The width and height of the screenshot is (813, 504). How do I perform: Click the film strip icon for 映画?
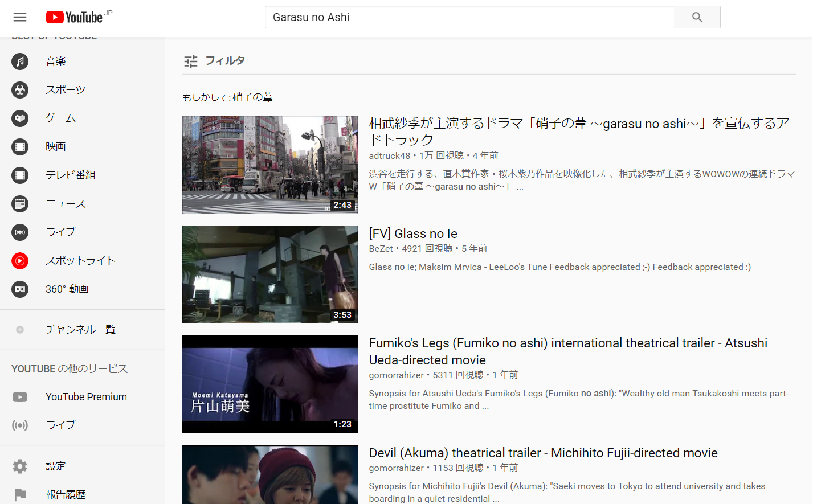[x=20, y=146]
